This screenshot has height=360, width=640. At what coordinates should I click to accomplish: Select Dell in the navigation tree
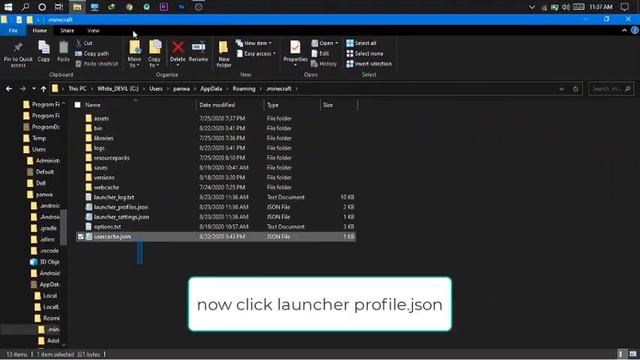point(40,183)
